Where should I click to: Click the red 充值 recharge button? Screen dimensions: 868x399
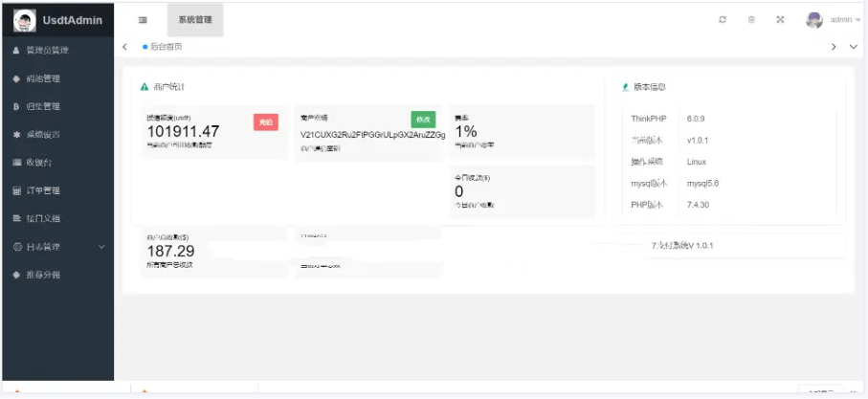(266, 122)
